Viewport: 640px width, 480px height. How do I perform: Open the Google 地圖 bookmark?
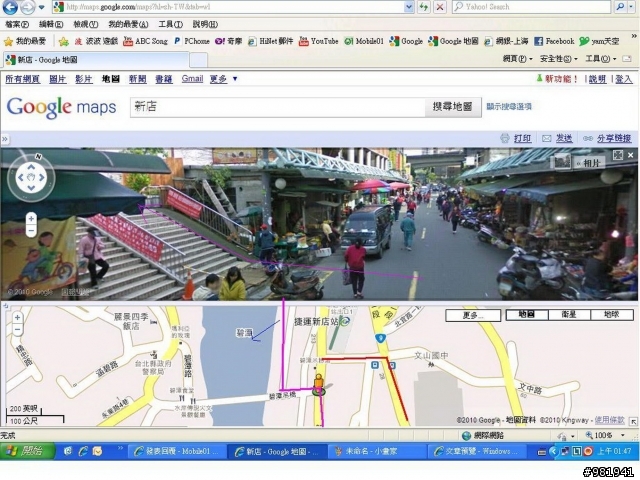click(x=453, y=41)
